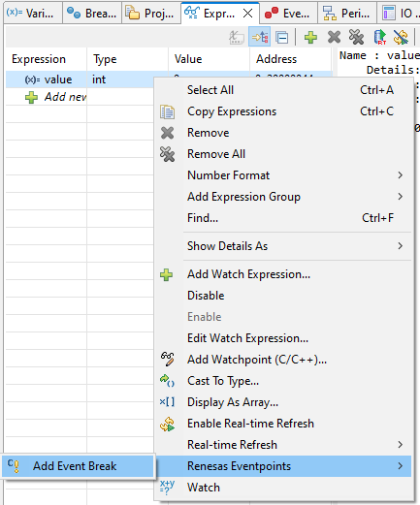This screenshot has height=505, width=420.
Task: Click the Remove All expressions toolbar icon
Action: pyautogui.click(x=356, y=38)
